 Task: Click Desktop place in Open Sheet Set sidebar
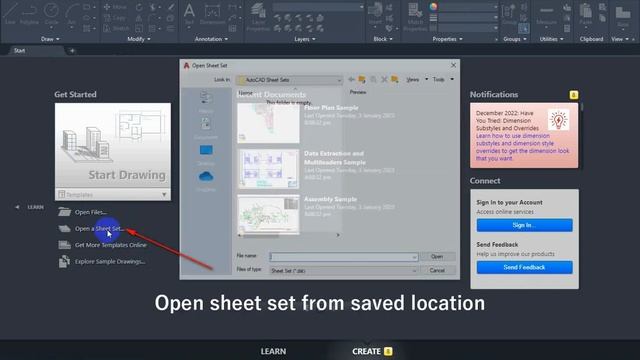click(206, 154)
